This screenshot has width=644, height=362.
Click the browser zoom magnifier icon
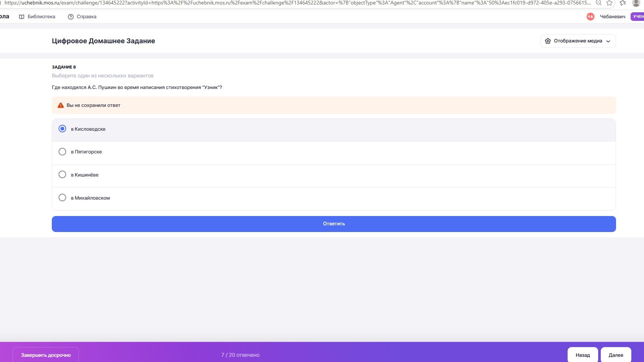599,3
